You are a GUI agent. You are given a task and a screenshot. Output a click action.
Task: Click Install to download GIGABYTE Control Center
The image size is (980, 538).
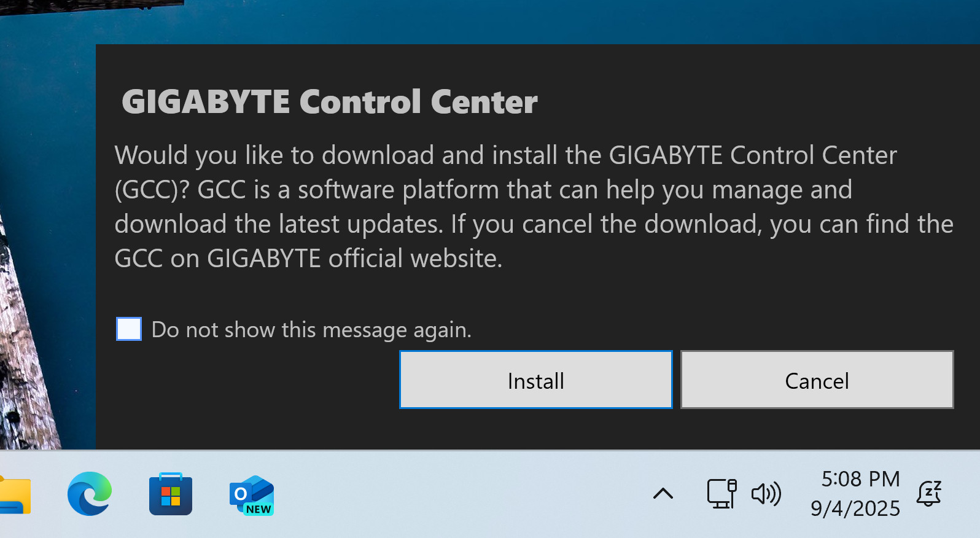coord(535,380)
